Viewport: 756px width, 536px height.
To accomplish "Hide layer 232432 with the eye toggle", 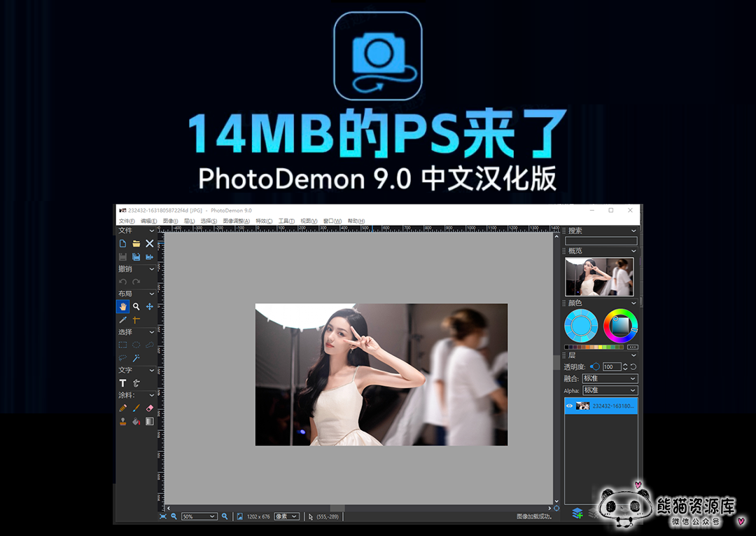I will coord(570,404).
